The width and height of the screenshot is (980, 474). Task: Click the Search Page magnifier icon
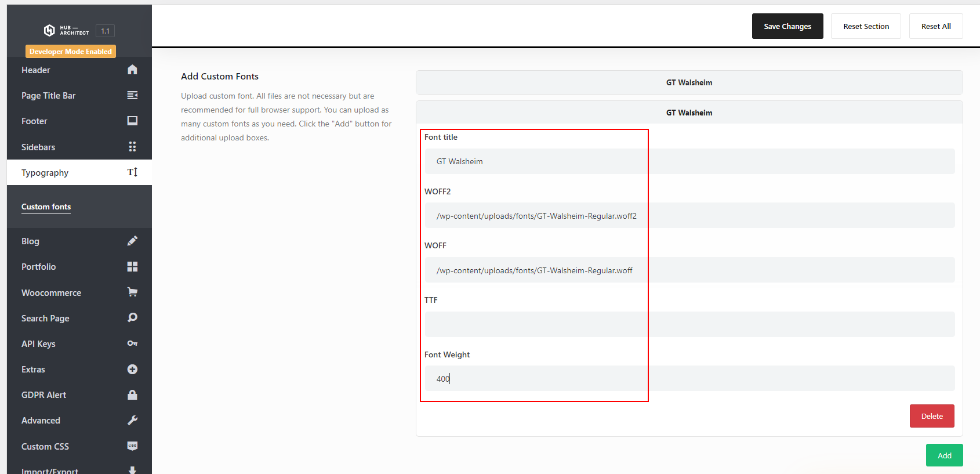(x=132, y=318)
